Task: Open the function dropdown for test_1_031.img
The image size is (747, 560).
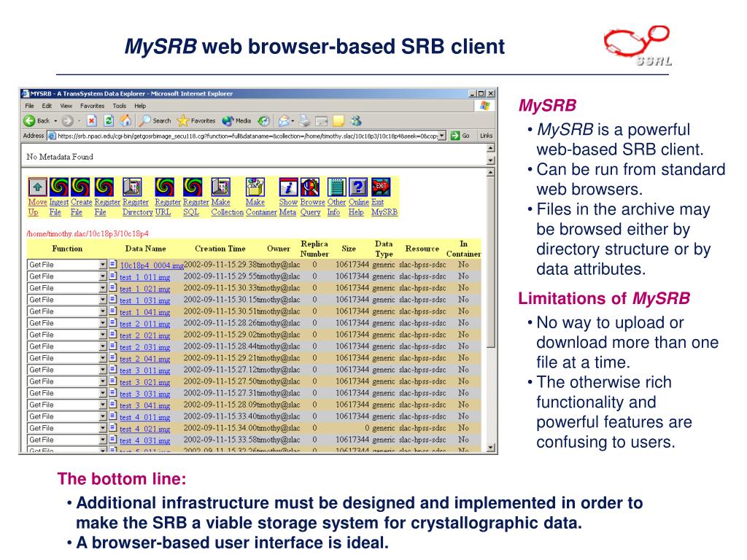Action: [x=102, y=300]
